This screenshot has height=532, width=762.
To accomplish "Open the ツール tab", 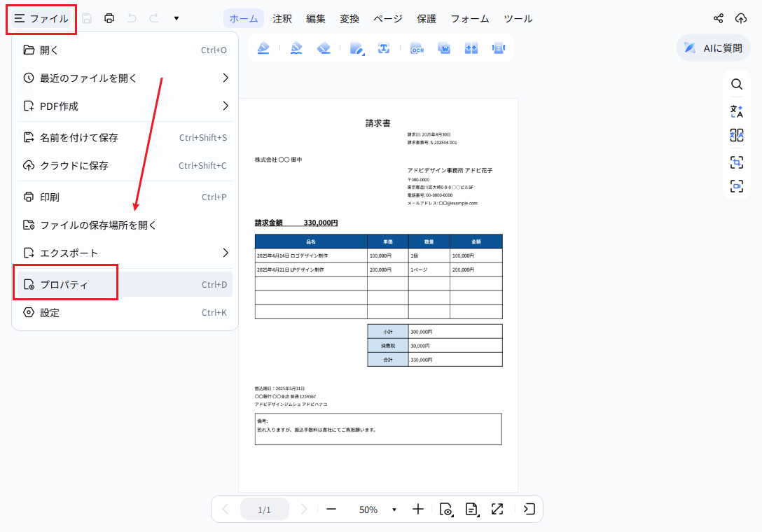I will (518, 18).
